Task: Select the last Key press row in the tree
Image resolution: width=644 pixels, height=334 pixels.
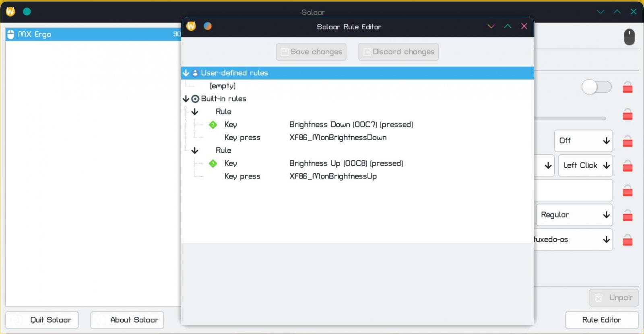Action: 357,176
